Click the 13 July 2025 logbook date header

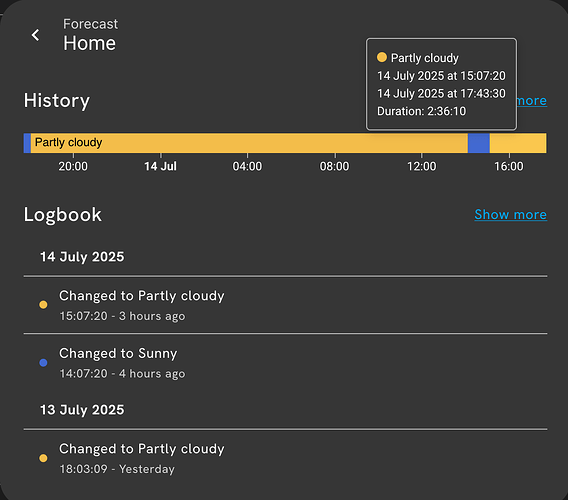pyautogui.click(x=82, y=410)
